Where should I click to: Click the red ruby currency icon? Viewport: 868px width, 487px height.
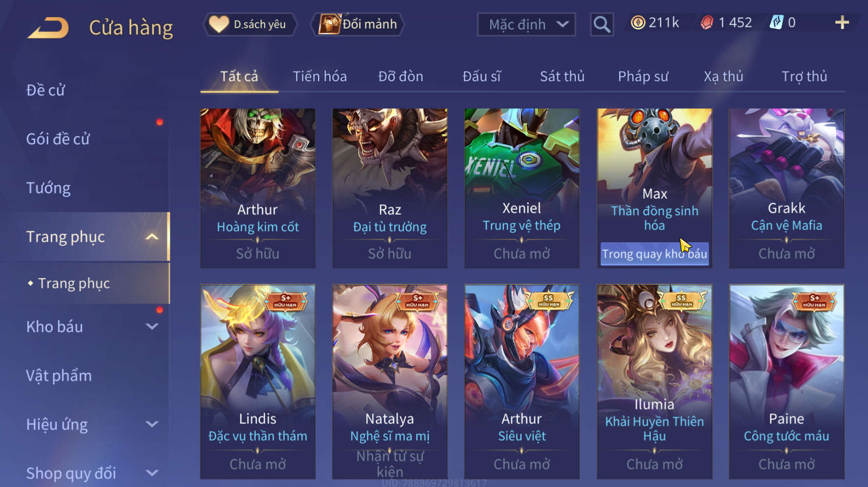[707, 23]
